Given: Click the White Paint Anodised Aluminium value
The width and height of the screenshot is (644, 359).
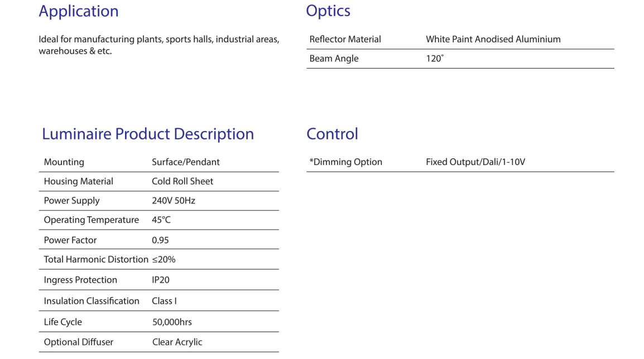Looking at the screenshot, I should click(x=493, y=40).
